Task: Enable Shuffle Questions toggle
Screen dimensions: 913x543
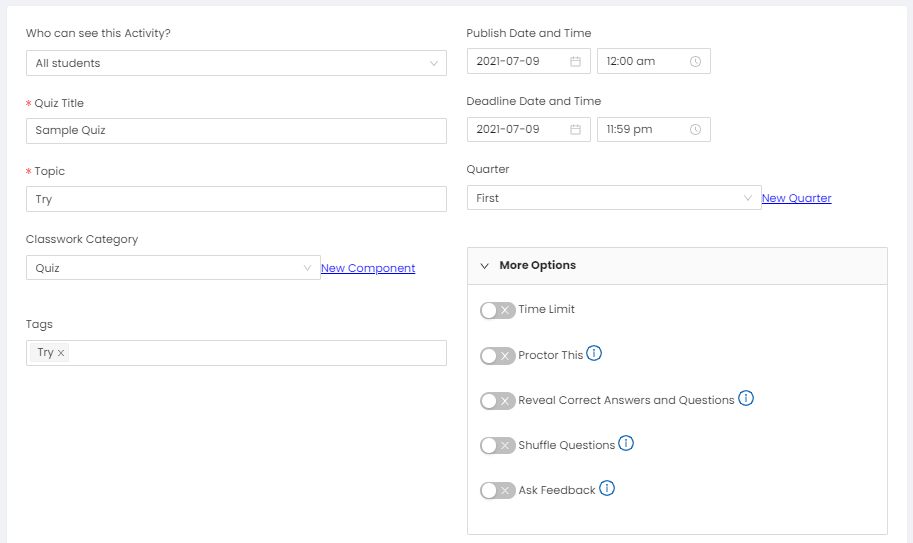Action: click(498, 445)
